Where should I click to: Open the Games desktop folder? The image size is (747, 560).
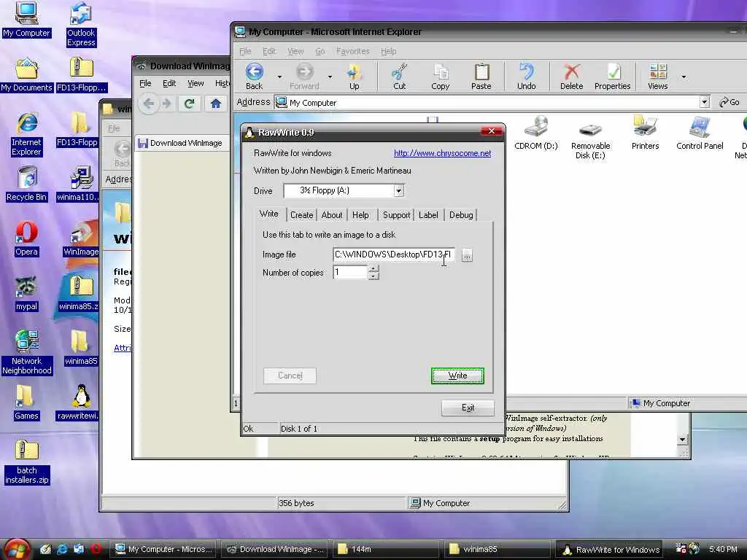tap(26, 402)
